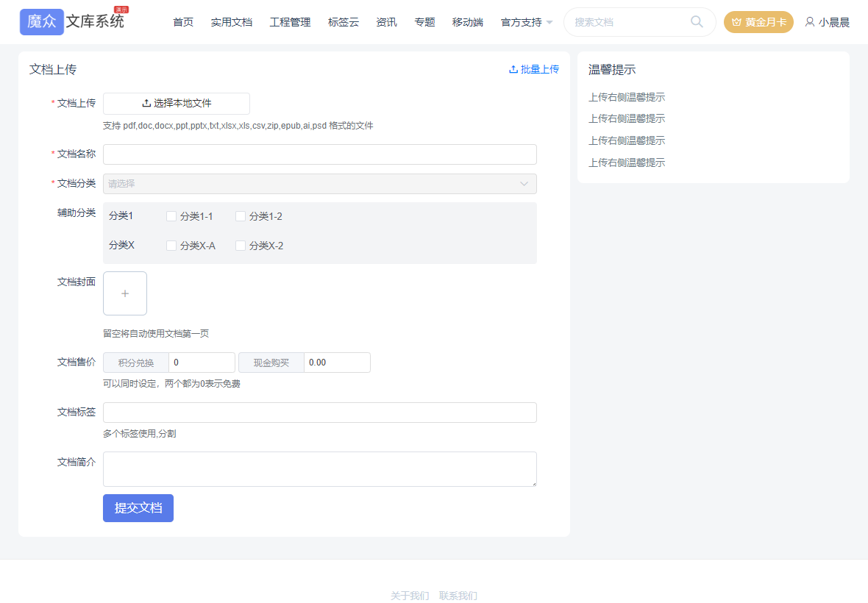Select the 分类X-2 checkbox

(x=241, y=246)
